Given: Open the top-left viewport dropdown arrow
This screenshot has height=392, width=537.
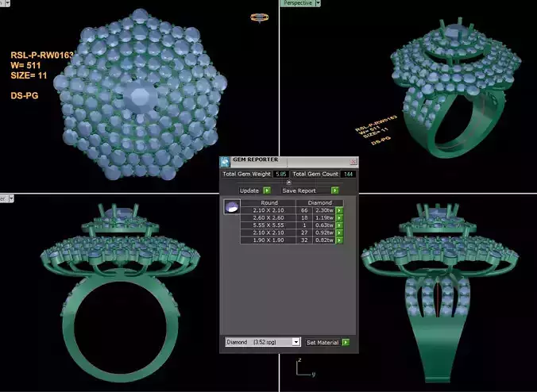Looking at the screenshot, I should [7, 3].
